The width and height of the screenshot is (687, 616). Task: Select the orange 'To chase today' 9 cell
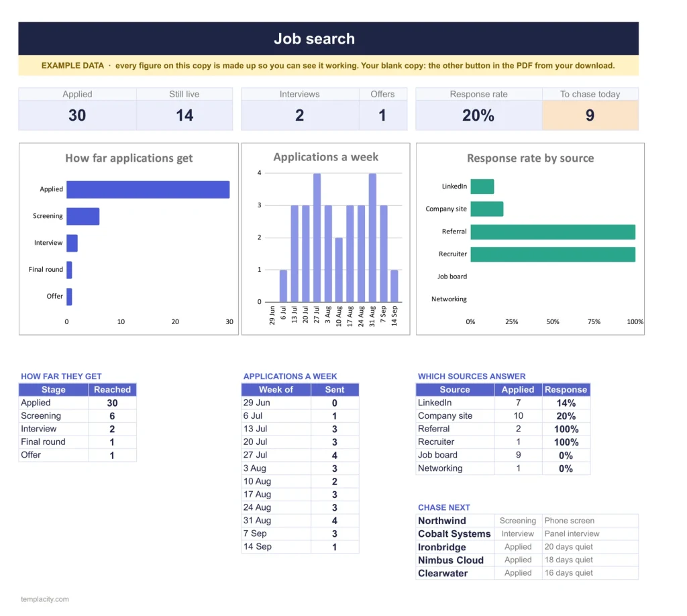pyautogui.click(x=590, y=115)
